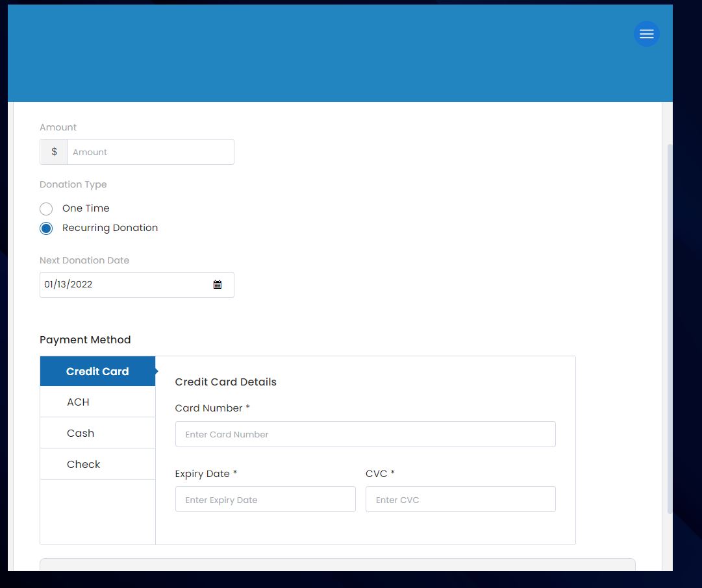This screenshot has height=588, width=702.
Task: Click the dollar sign prefix box
Action: coord(54,152)
